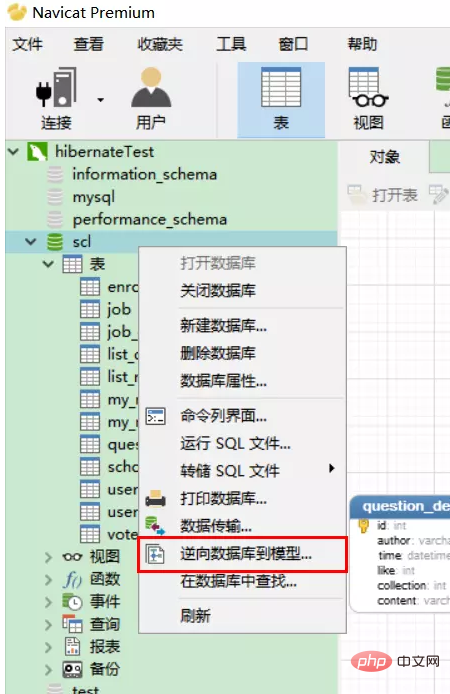This screenshot has height=694, width=450.
Task: Select the vote table icon
Action: (x=90, y=534)
